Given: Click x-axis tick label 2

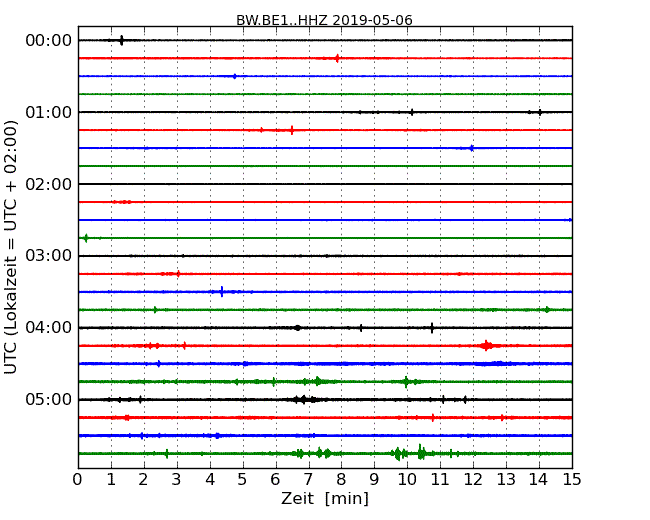Looking at the screenshot, I should tap(143, 480).
